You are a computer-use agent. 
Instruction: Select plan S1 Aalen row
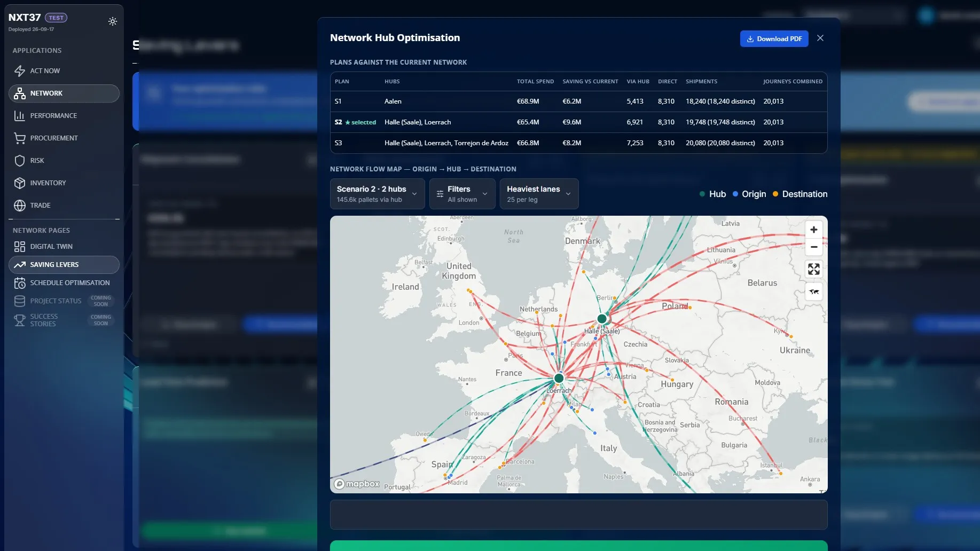coord(578,101)
